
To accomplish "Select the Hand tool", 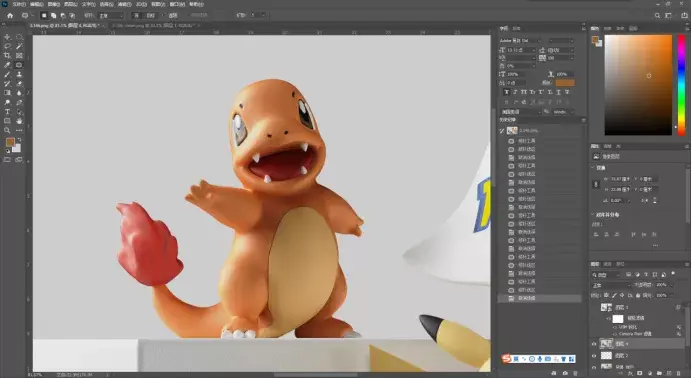I will point(19,121).
